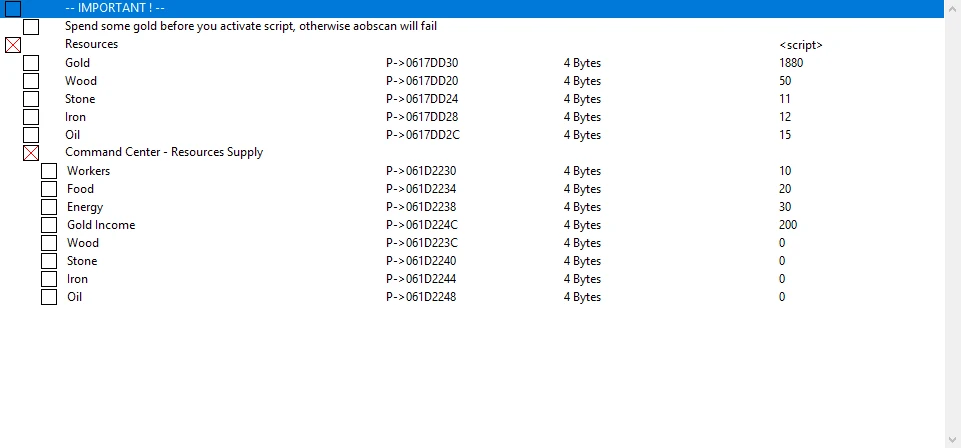Click the Wood value 50
This screenshot has height=448, width=961.
coord(785,81)
